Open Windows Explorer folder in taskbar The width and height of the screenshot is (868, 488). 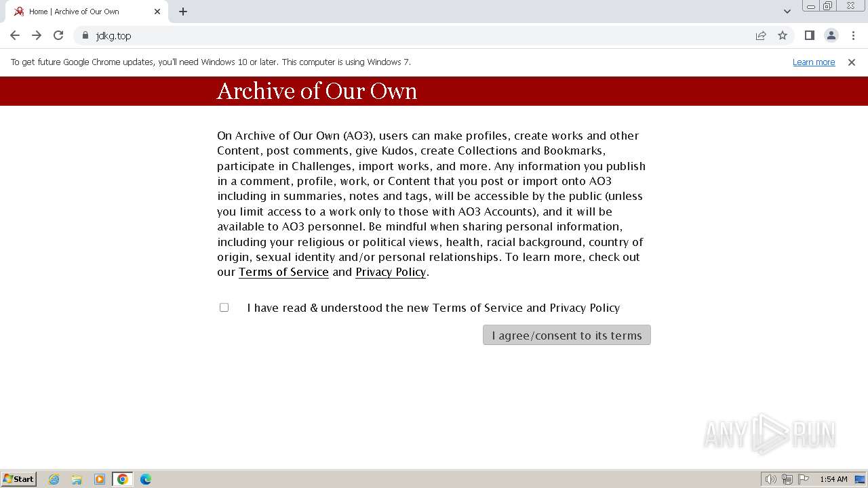(x=77, y=479)
